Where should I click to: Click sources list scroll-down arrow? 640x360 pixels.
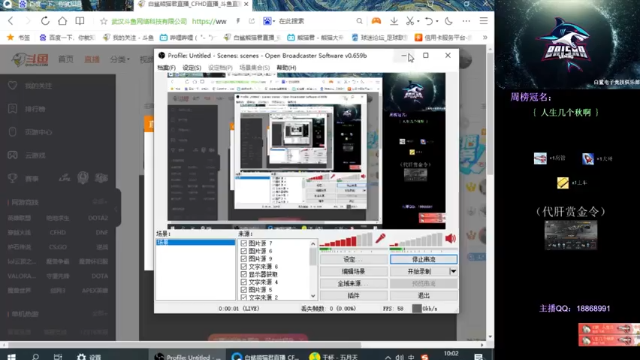313,296
